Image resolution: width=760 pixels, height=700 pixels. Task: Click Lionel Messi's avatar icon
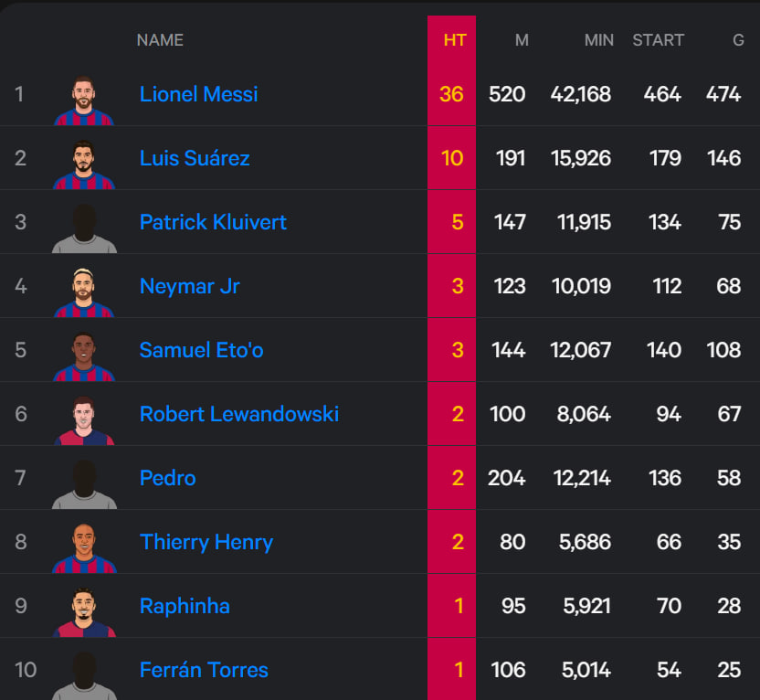point(84,99)
